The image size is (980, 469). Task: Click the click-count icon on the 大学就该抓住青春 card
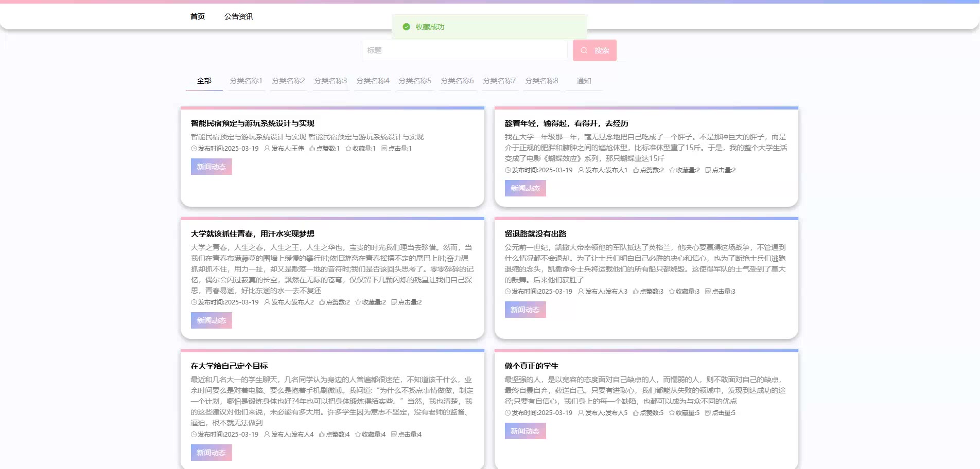coord(394,302)
